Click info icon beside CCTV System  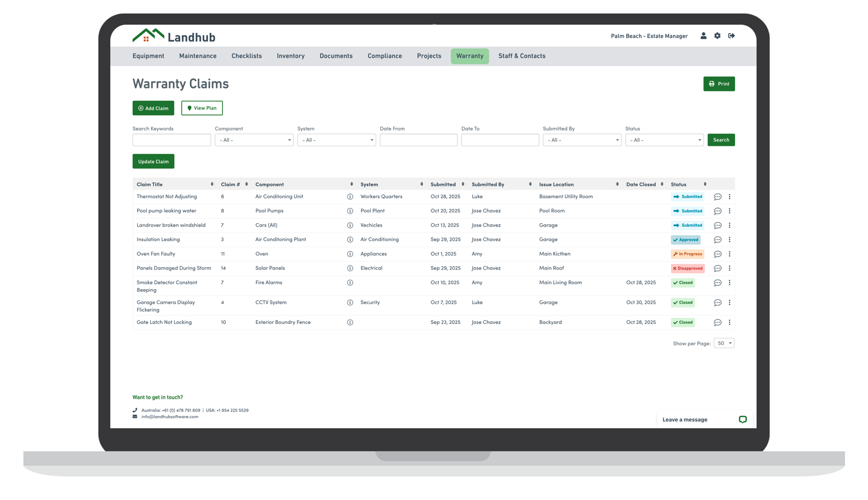(x=350, y=303)
